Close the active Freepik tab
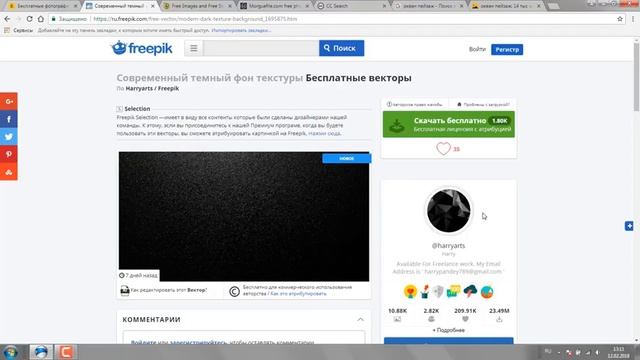The width and height of the screenshot is (640, 360). pyautogui.click(x=153, y=6)
